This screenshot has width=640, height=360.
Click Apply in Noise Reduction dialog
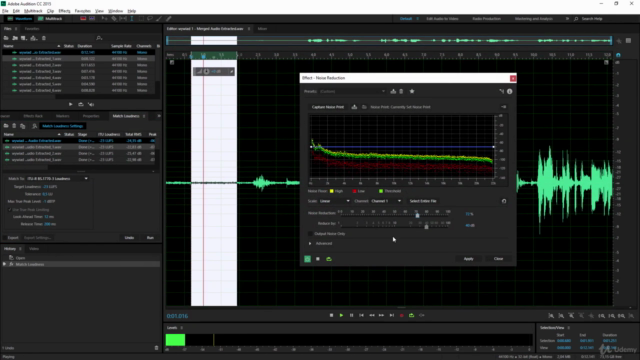[x=469, y=259]
